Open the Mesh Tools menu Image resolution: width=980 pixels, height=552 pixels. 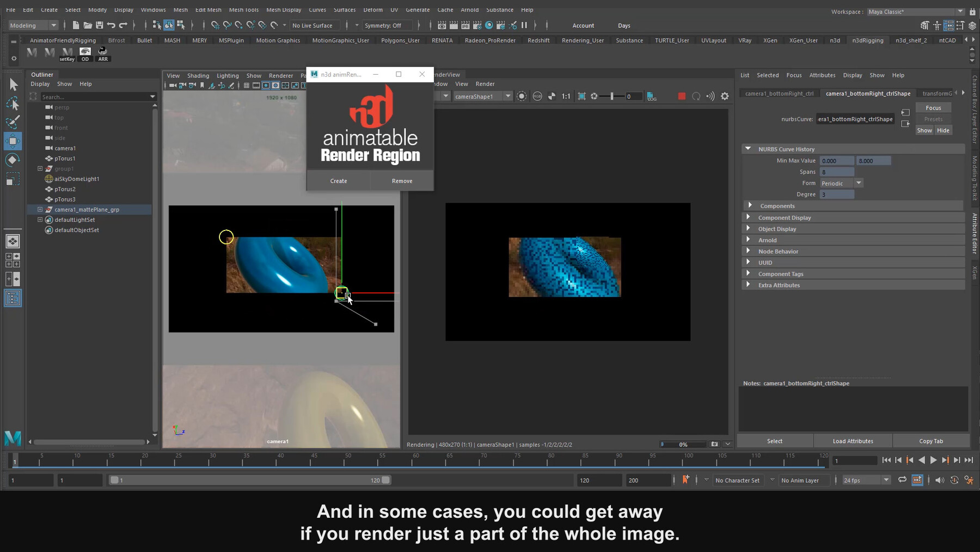[243, 9]
